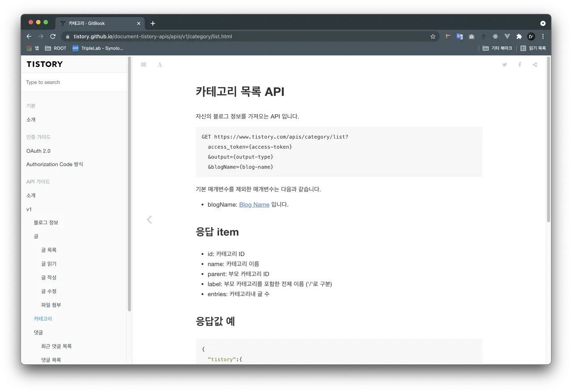
Task: Click the 응답 item heading
Action: click(217, 232)
